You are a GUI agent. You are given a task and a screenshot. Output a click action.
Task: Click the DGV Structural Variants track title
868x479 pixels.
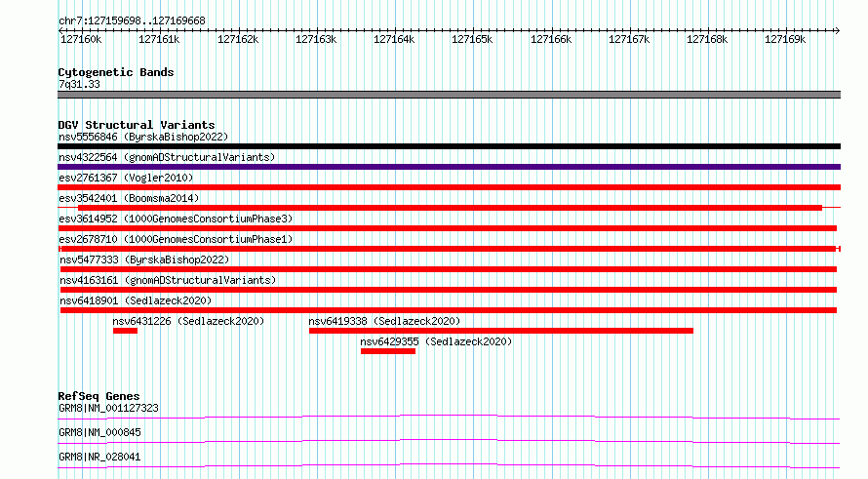pos(137,125)
